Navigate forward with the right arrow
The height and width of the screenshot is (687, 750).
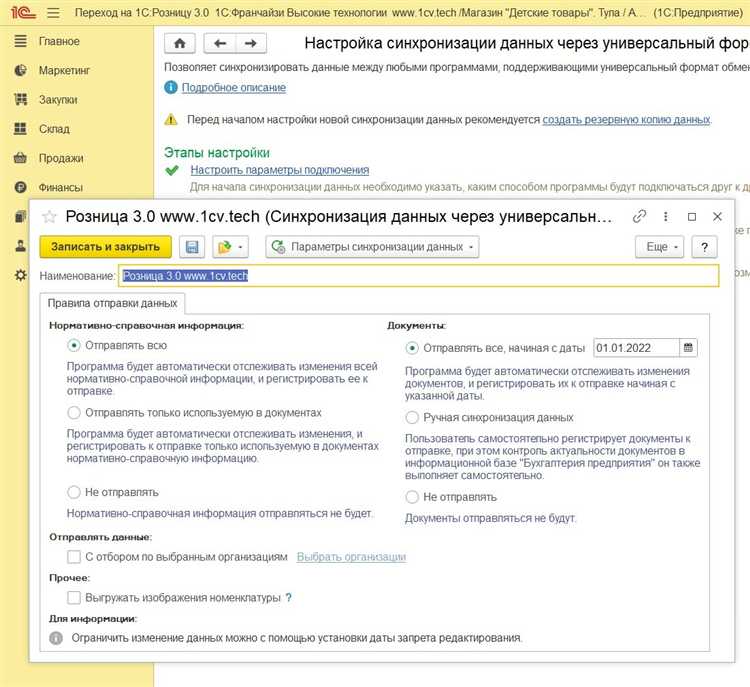pyautogui.click(x=251, y=44)
